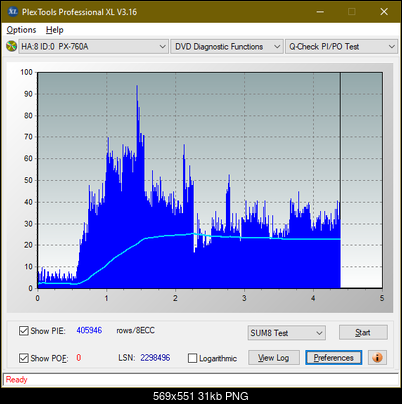402x404 pixels.
Task: Open the SUM8 Test dropdown
Action: 287,333
